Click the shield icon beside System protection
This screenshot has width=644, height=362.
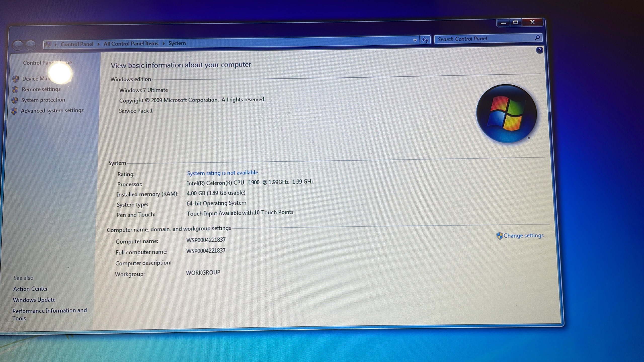click(15, 100)
